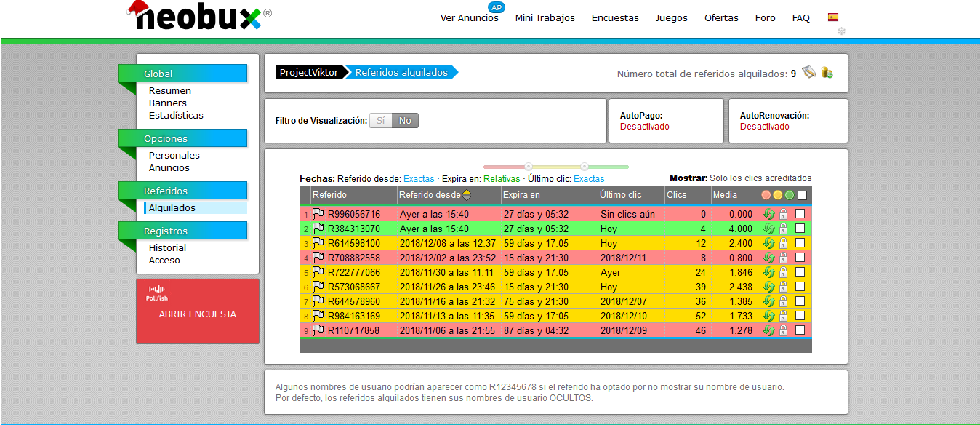Sort by the Referido desde column arrows
This screenshot has height=425, width=980.
coord(467,195)
